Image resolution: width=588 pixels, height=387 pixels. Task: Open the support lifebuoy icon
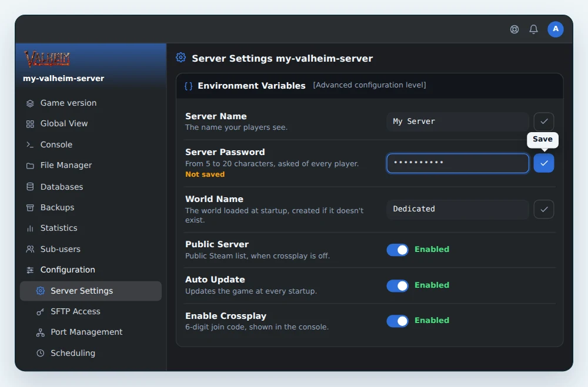click(x=514, y=29)
